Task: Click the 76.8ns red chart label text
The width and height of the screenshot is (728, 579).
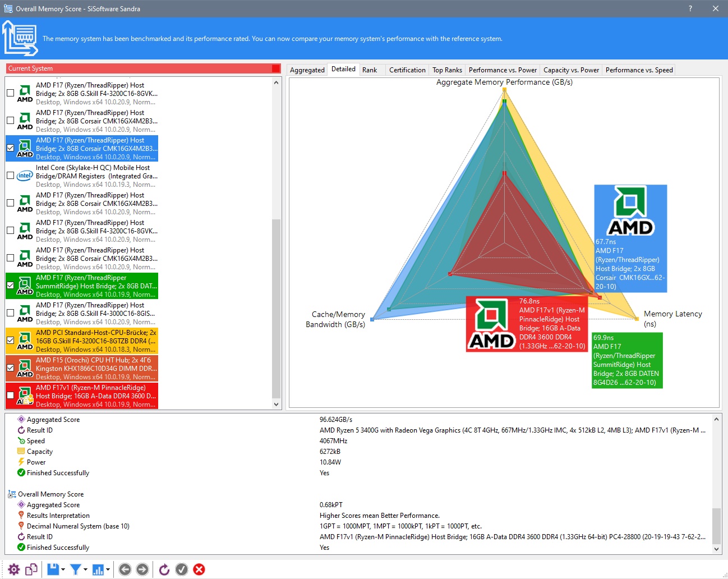Action: pyautogui.click(x=552, y=324)
